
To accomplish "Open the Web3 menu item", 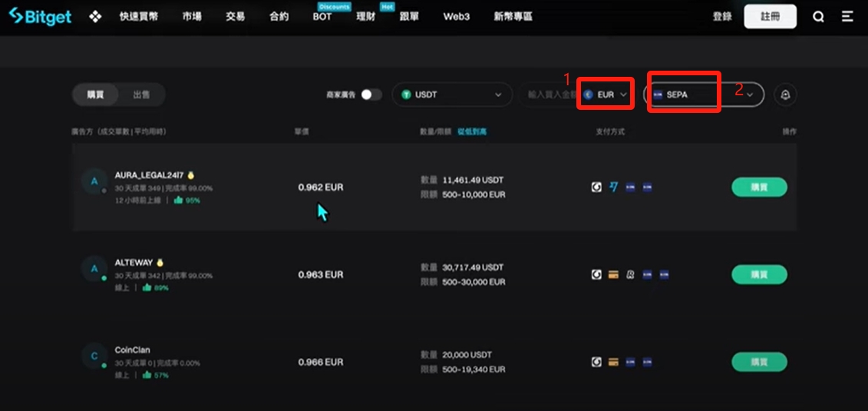I will 456,17.
